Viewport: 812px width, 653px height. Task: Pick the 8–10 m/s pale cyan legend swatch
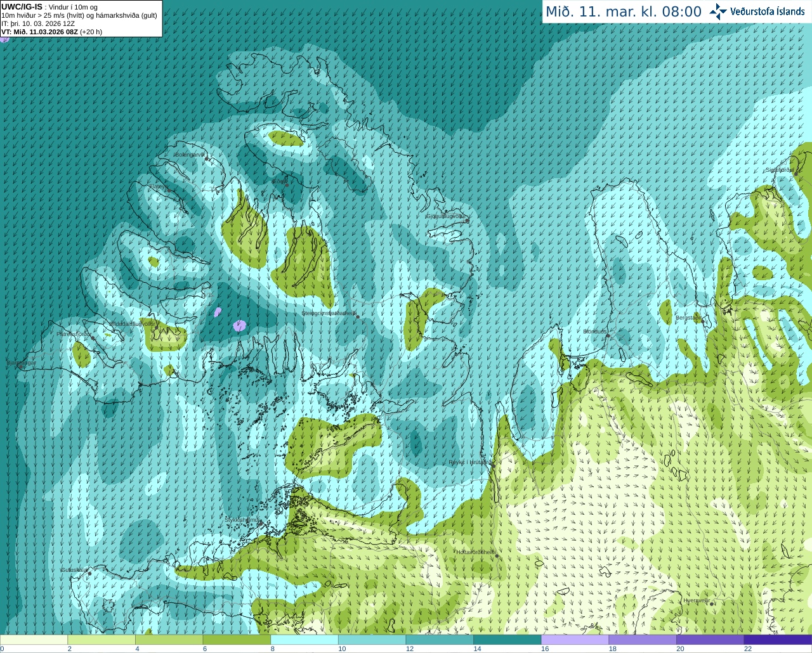(304, 640)
